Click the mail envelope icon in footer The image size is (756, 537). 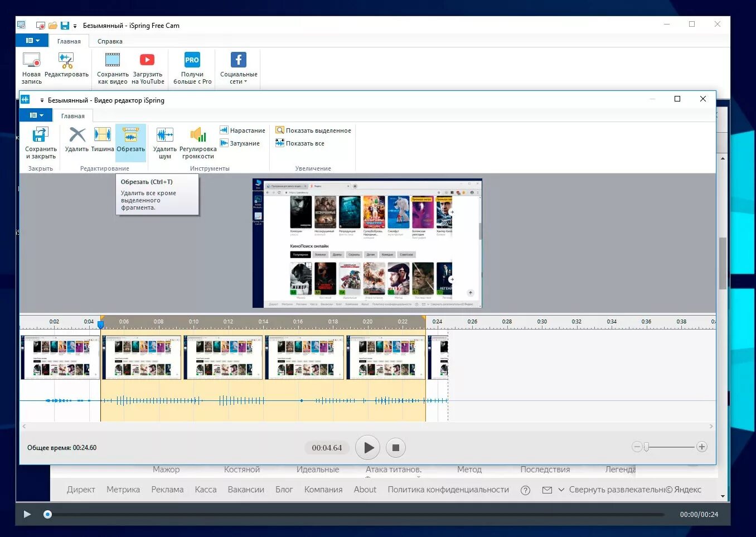[x=547, y=490]
